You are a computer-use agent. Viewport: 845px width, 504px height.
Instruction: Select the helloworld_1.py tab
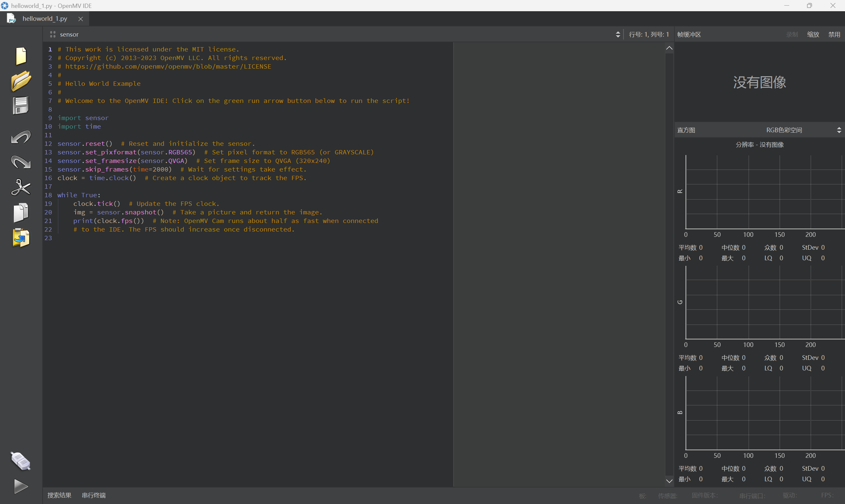coord(45,19)
